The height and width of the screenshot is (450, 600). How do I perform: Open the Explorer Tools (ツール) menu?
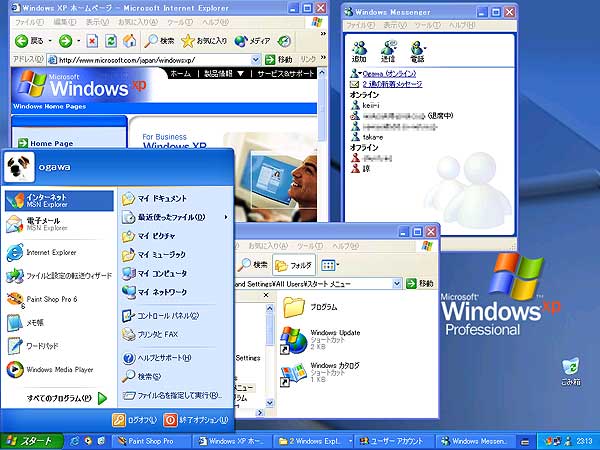[x=310, y=246]
